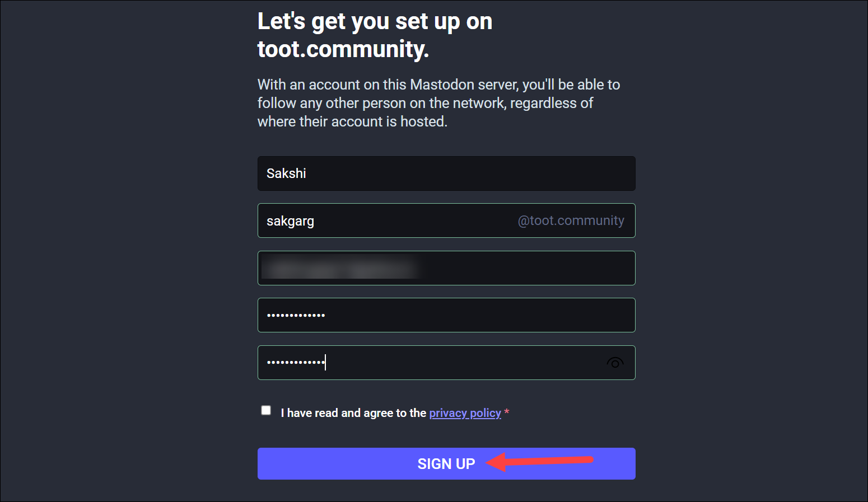Image resolution: width=868 pixels, height=502 pixels.
Task: Click toot.community in the heading
Action: [343, 49]
